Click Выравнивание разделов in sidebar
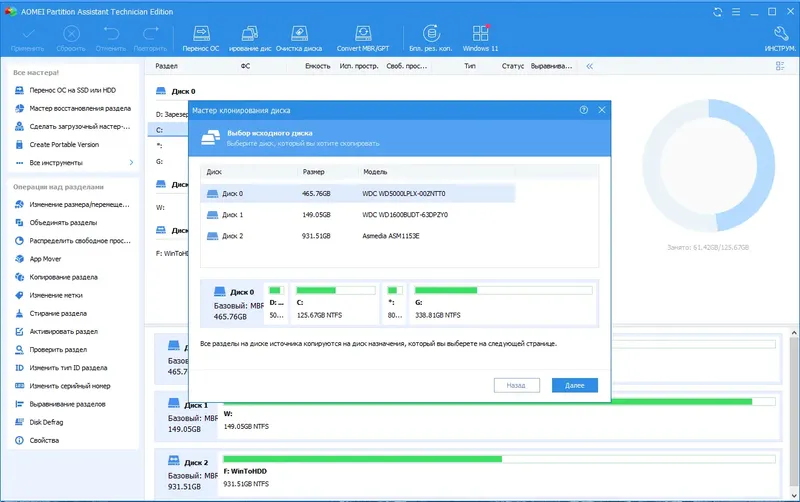The width and height of the screenshot is (800, 502). tap(67, 404)
